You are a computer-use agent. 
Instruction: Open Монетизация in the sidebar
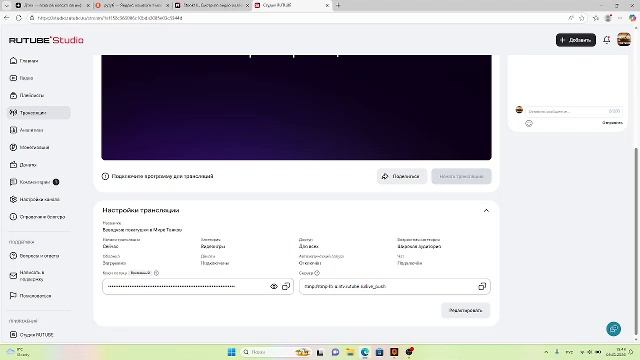[29, 147]
